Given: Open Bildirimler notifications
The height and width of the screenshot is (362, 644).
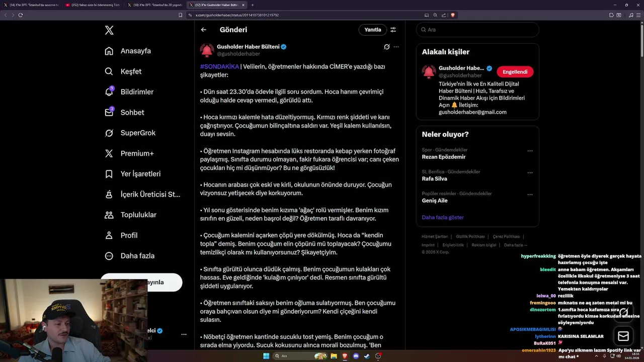Looking at the screenshot, I should (x=129, y=92).
